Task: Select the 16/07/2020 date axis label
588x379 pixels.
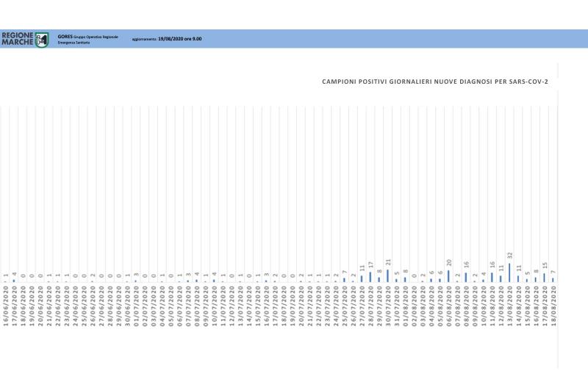Action: coord(266,305)
